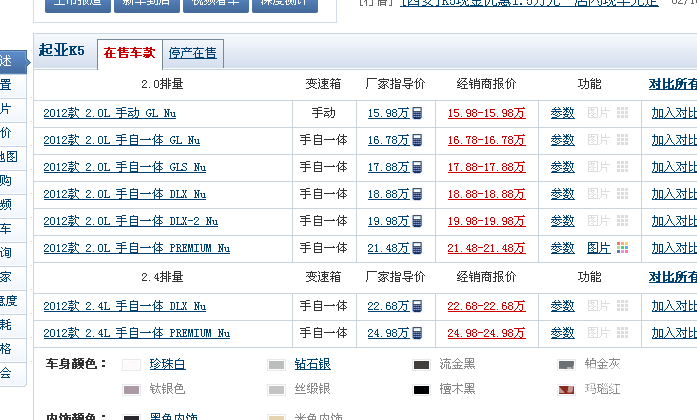
Task: Open price calculator for 22.68万 model
Action: click(x=417, y=306)
